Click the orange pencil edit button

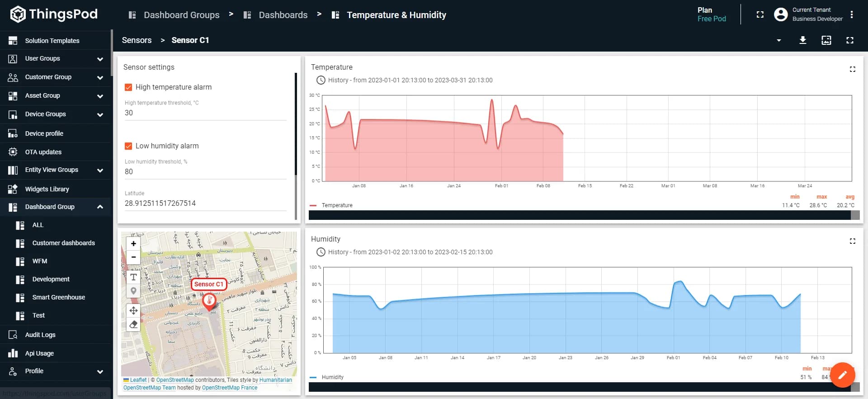click(x=842, y=375)
